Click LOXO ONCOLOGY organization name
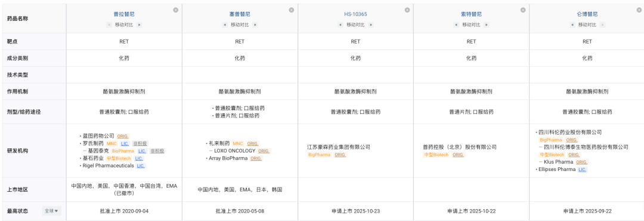Image resolution: width=644 pixels, height=221 pixels. click(x=234, y=151)
